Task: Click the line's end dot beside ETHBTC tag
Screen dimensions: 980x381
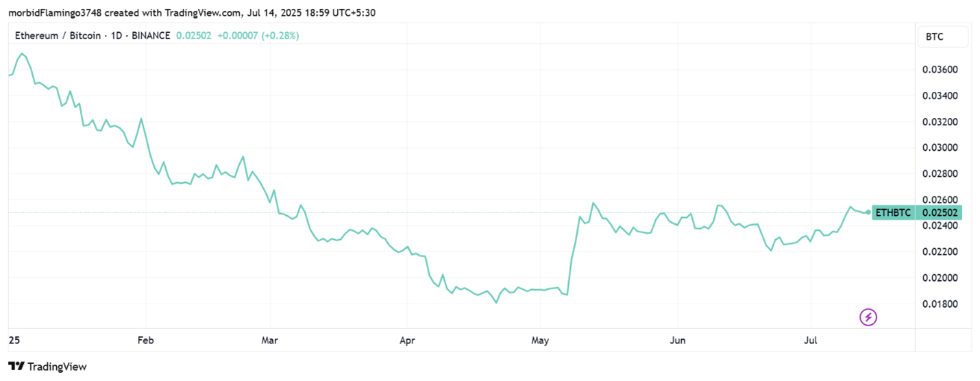Action: point(868,212)
